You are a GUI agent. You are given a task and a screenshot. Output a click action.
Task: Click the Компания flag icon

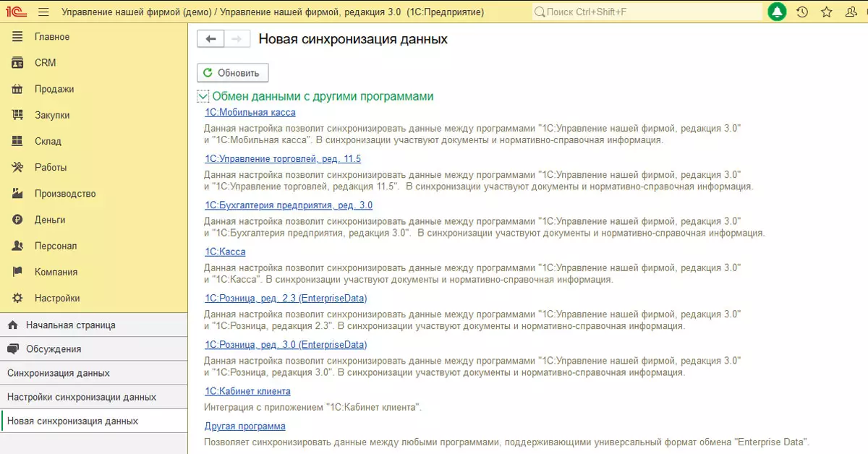coord(19,272)
